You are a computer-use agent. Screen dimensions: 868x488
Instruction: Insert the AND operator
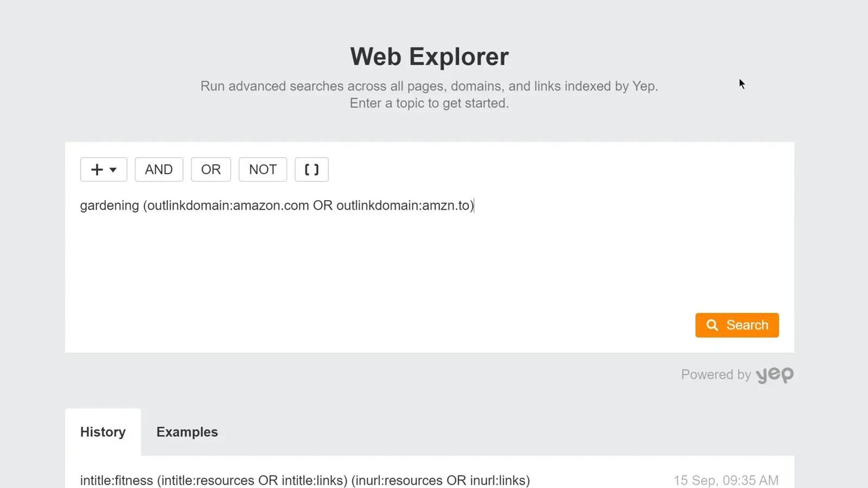click(x=159, y=170)
